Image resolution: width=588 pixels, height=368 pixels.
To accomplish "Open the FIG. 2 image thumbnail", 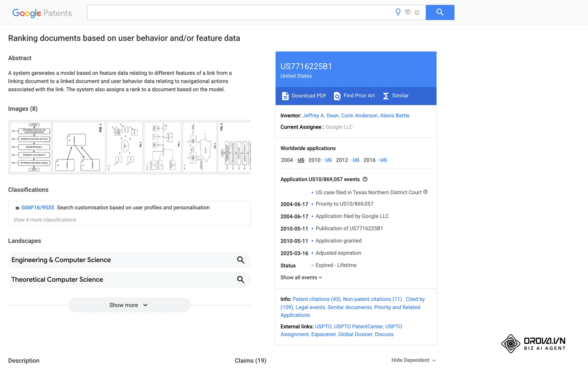I will click(x=125, y=147).
